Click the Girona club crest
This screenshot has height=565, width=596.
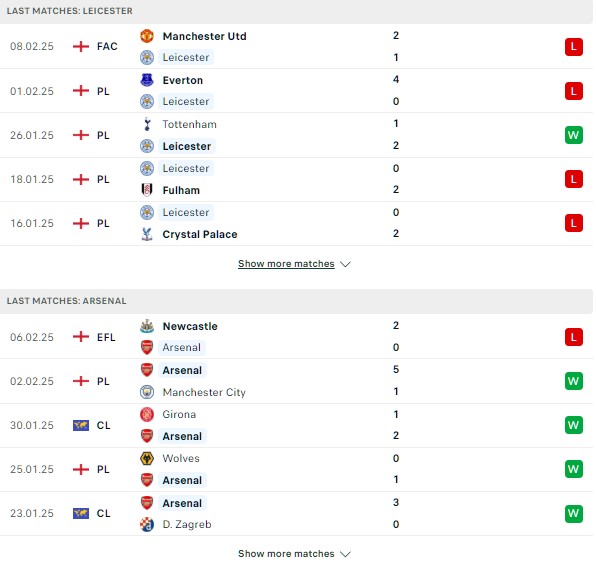click(x=147, y=414)
